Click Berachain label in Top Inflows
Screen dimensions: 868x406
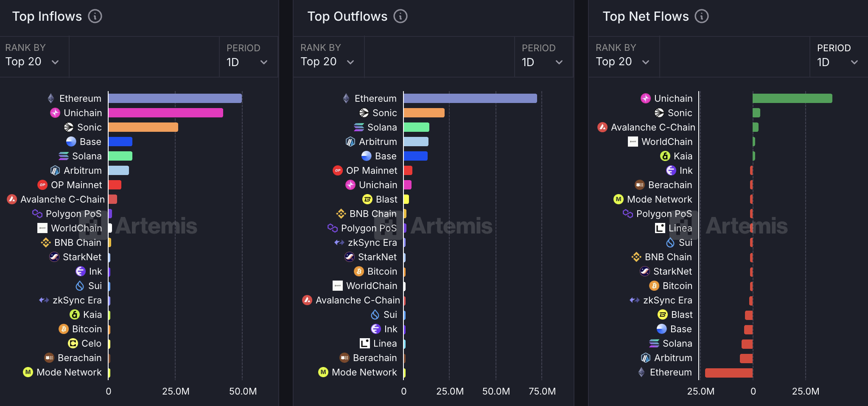coord(80,358)
